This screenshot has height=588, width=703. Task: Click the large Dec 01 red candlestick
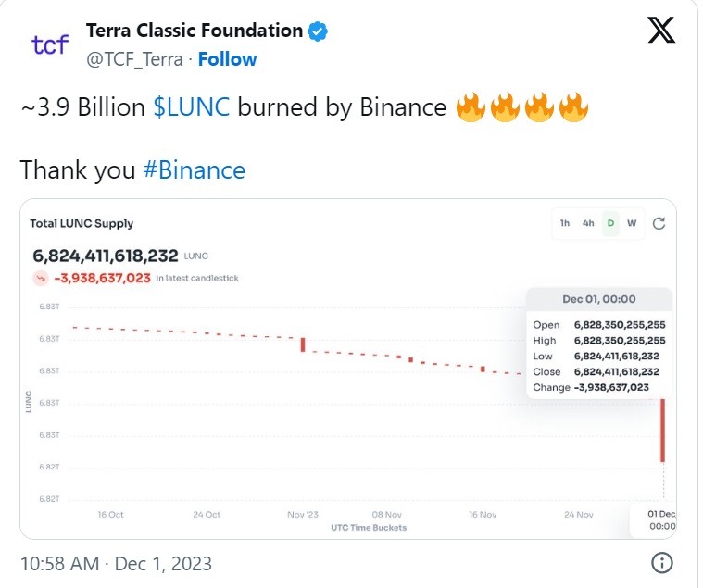point(662,431)
